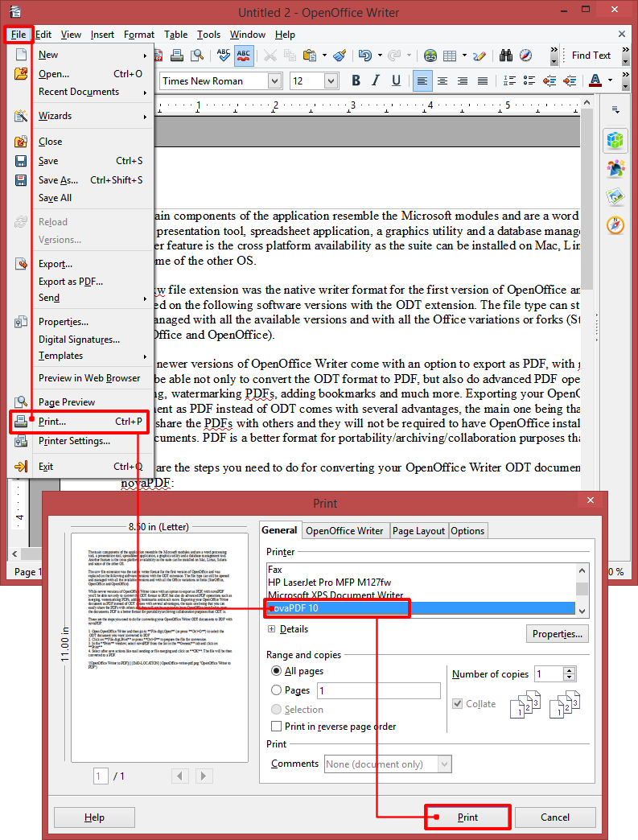Open the sidebar Properties deck icon
Viewport: 638px width, 840px height.
[x=615, y=141]
